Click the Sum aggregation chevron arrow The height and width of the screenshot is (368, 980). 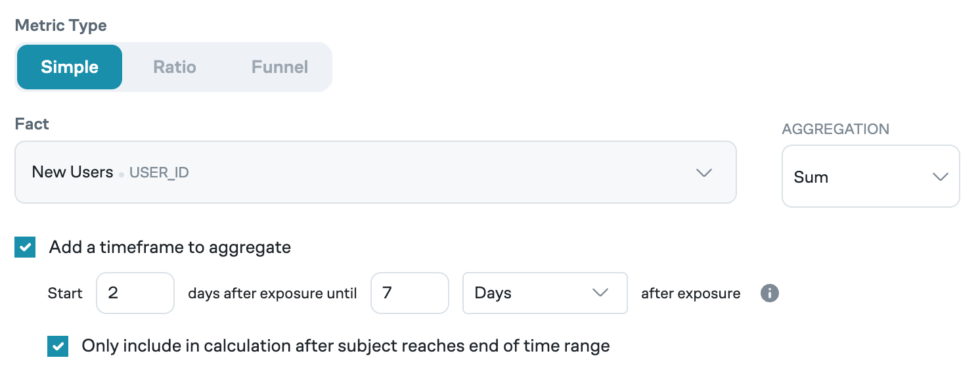point(940,177)
